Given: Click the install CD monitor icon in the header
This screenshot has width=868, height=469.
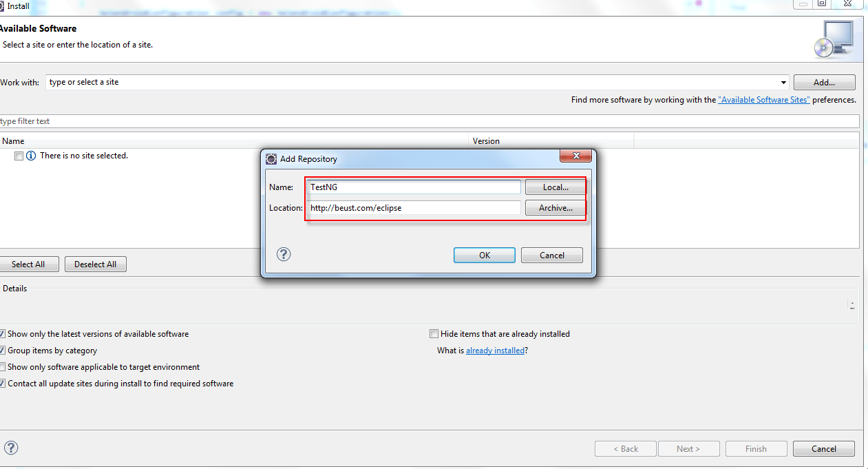Looking at the screenshot, I should (834, 39).
